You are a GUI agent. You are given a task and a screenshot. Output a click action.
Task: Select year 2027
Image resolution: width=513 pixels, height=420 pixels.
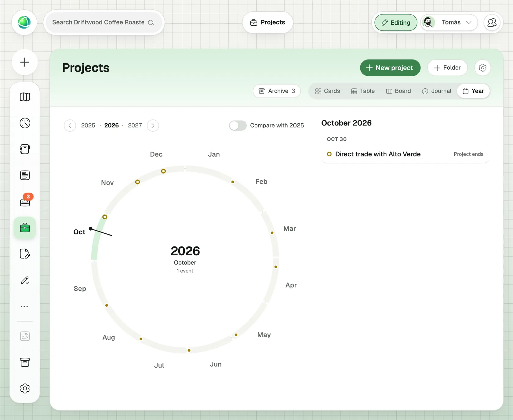(x=135, y=126)
